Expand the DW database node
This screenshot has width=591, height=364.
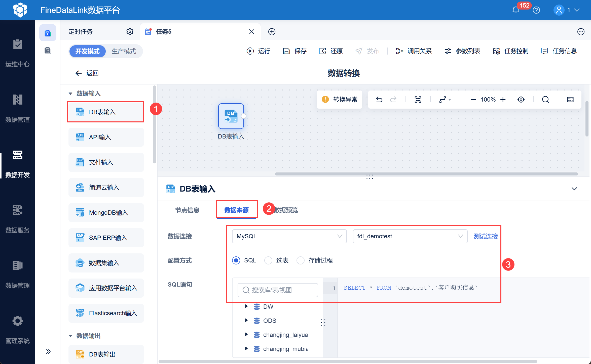pyautogui.click(x=246, y=306)
